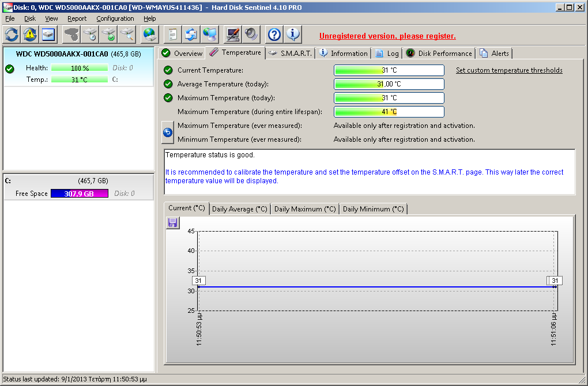Click the hard disk window toolbar icon
588x386 pixels.
[x=48, y=35]
